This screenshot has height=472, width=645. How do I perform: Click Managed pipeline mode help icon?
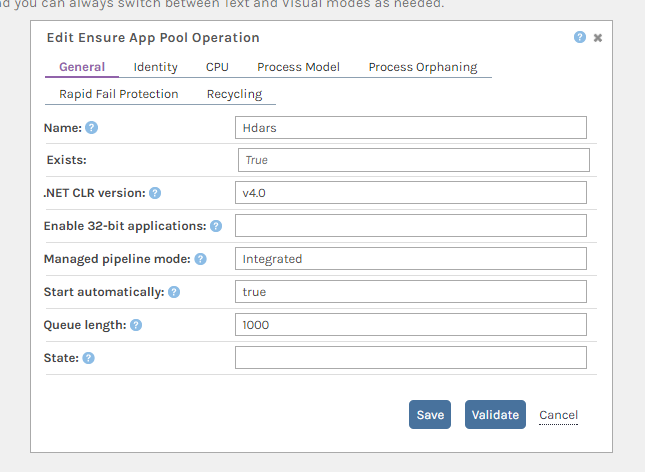click(x=200, y=259)
